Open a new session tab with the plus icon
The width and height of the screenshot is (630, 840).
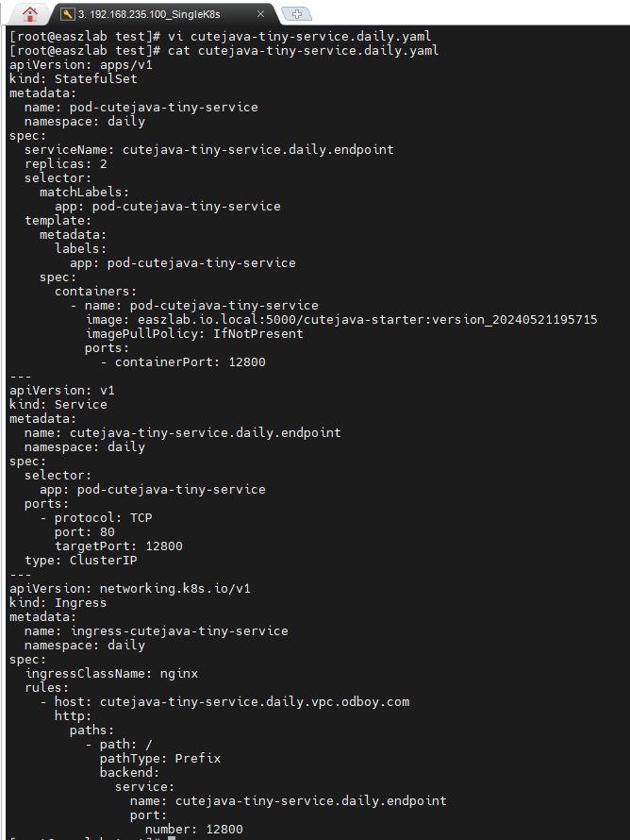pos(295,14)
